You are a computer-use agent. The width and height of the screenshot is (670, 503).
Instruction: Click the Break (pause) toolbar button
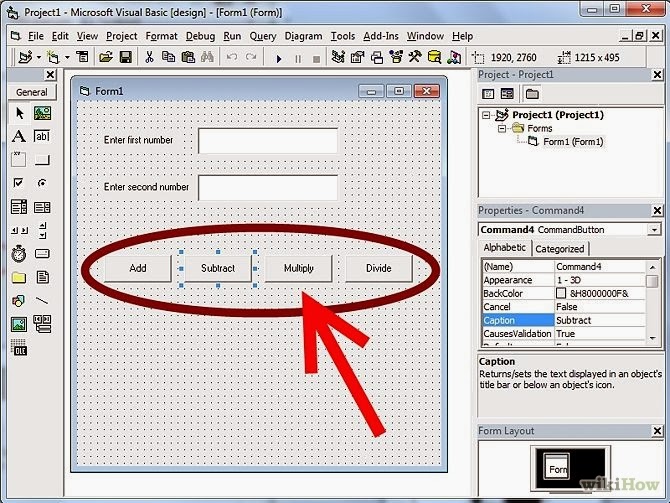point(298,59)
